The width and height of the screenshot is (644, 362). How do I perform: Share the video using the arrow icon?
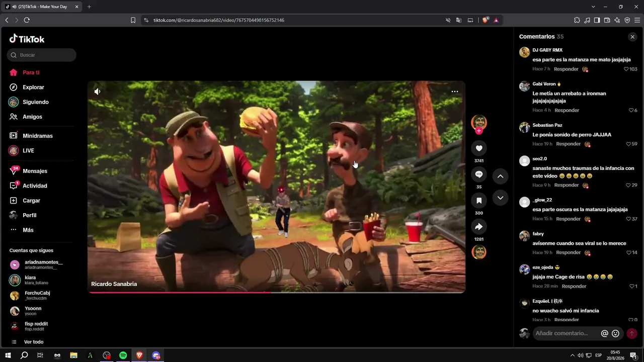pos(479,227)
